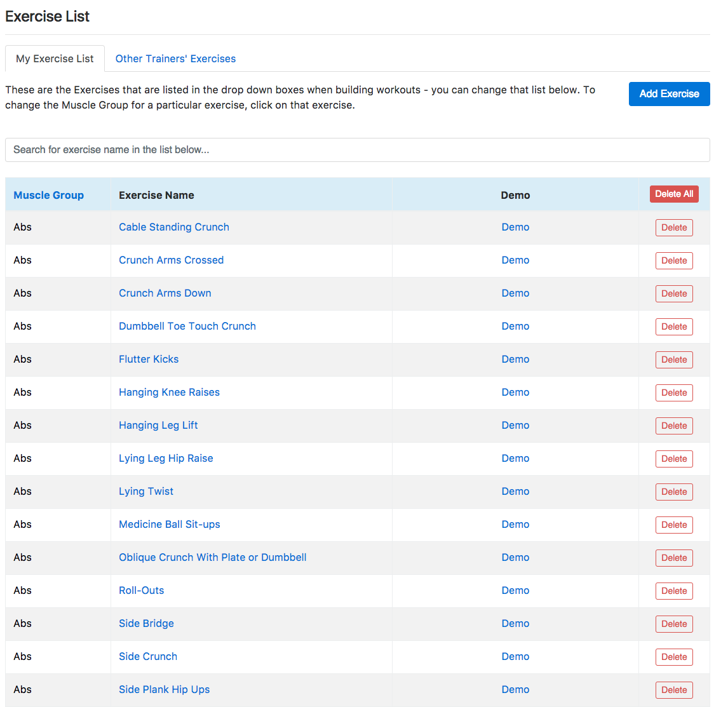Image resolution: width=728 pixels, height=707 pixels.
Task: View Demo for Side Bridge
Action: point(515,623)
